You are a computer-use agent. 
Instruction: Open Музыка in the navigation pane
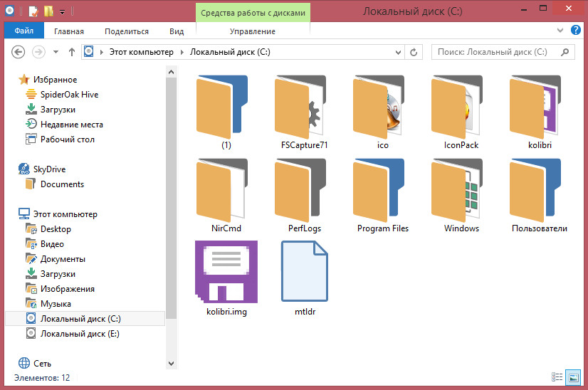coord(56,304)
